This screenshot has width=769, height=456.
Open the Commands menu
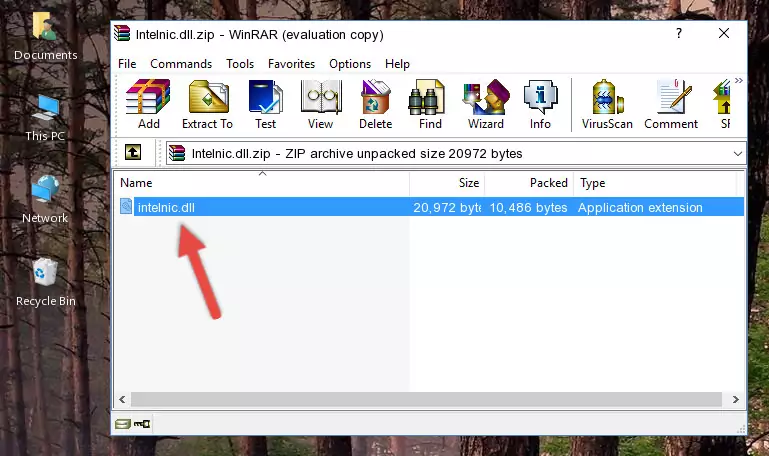pyautogui.click(x=181, y=64)
